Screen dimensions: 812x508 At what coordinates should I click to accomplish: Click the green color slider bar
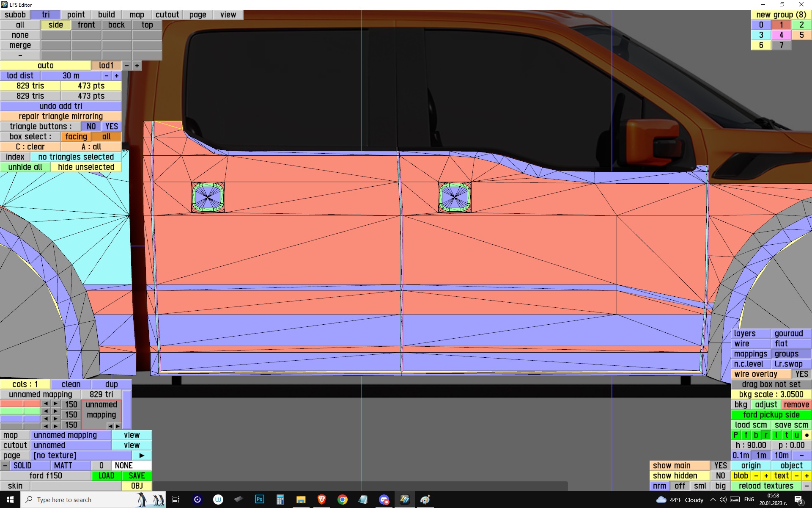tap(20, 411)
